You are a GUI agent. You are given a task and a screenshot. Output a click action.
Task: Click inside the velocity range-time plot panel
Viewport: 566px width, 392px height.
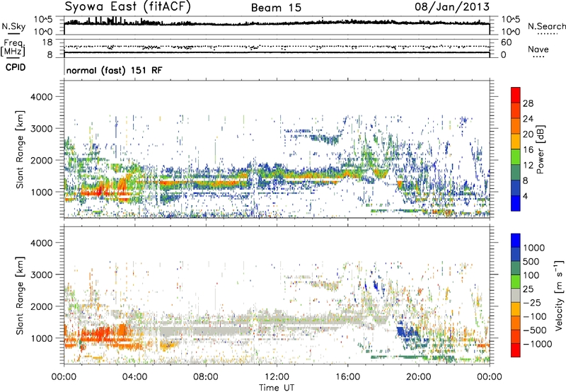pyautogui.click(x=277, y=294)
